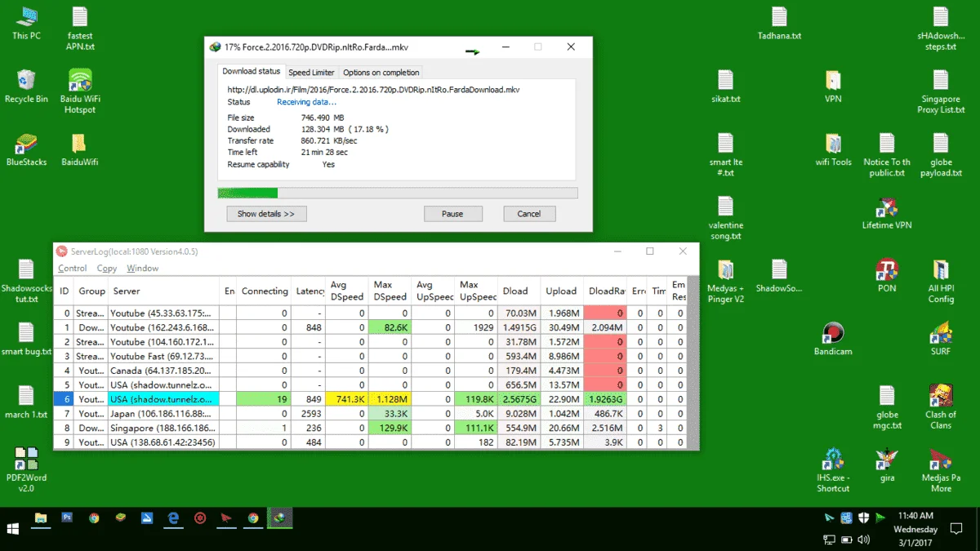Screen dimensions: 980x551
Task: Sort by the Latency column header
Action: [x=310, y=291]
